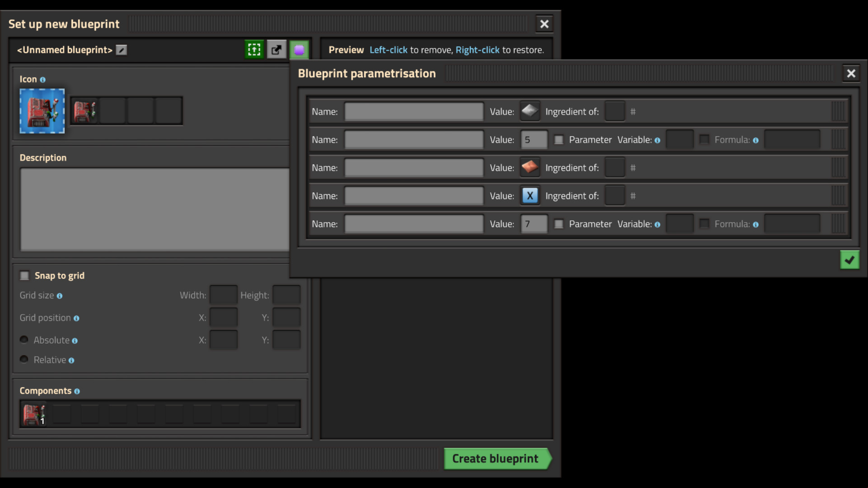Close the Blueprint parametrisation dialog

coord(851,74)
